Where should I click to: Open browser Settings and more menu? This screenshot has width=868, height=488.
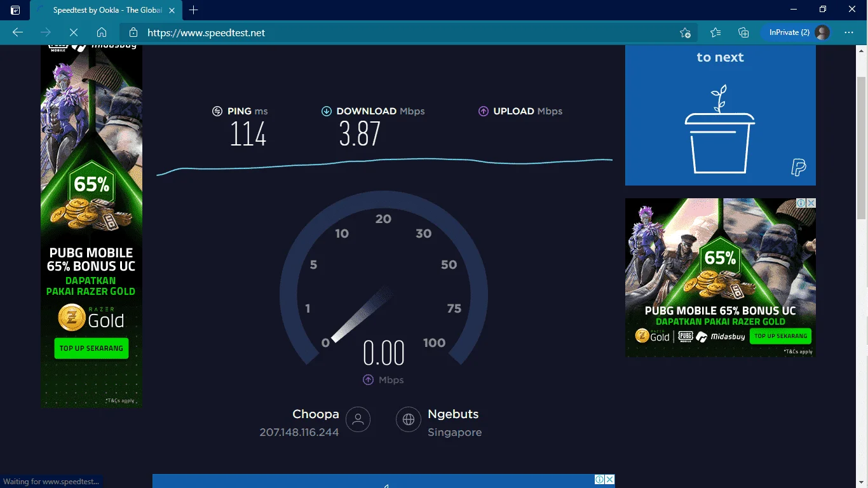pos(849,32)
